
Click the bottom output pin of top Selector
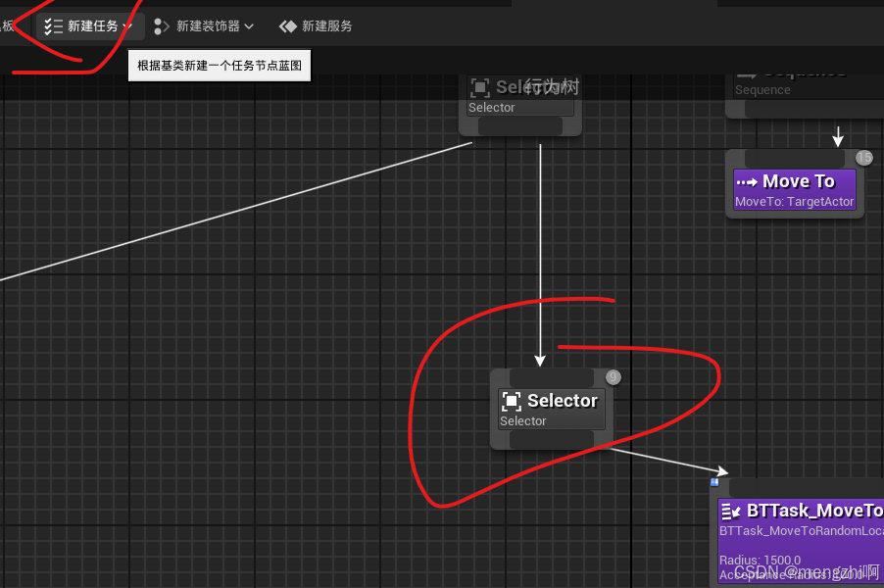(519, 125)
